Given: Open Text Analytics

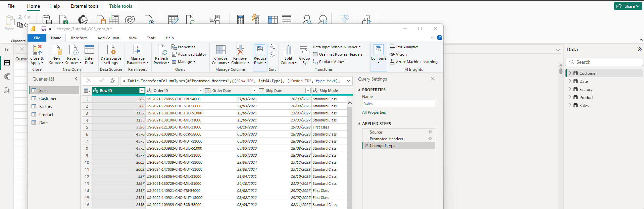Looking at the screenshot, I should pyautogui.click(x=404, y=47).
